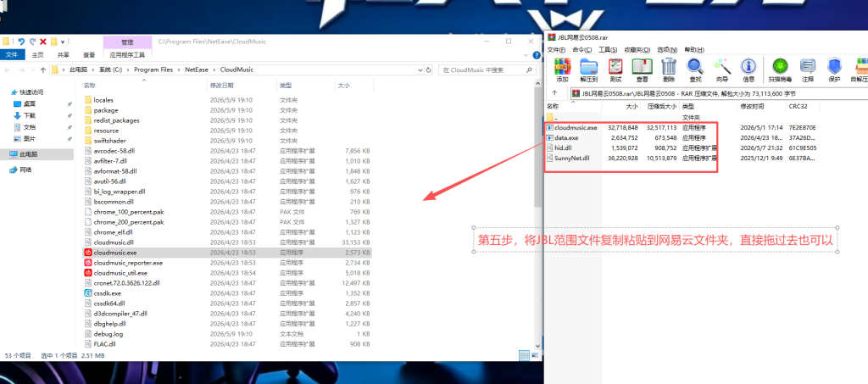The image size is (868, 384).
Task: Click the WinRAR 测试 (Test) icon
Action: coord(615,70)
